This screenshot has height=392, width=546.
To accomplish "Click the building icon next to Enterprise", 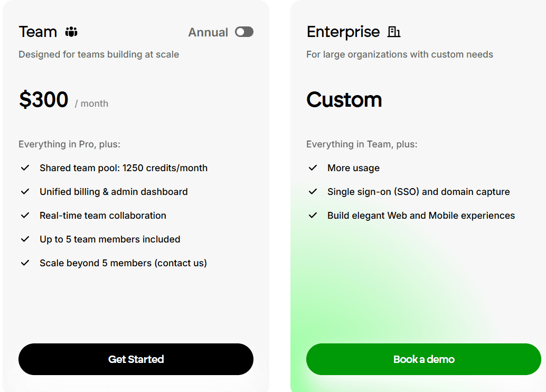I will click(x=394, y=32).
